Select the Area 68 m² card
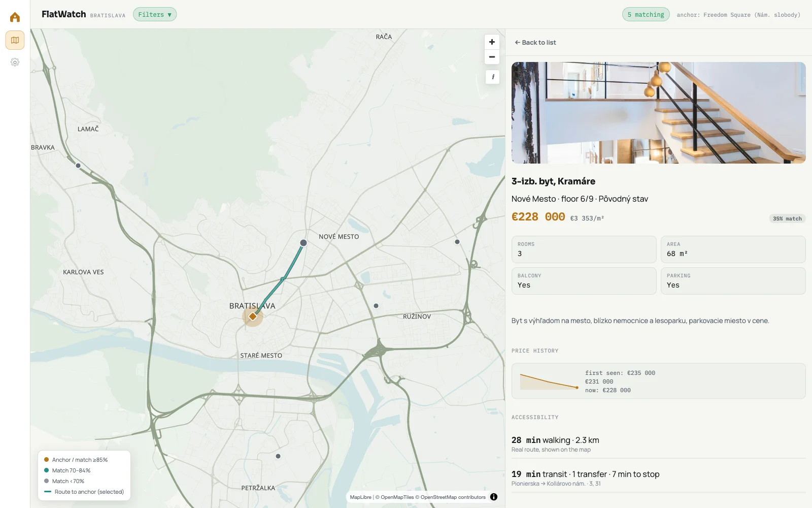The height and width of the screenshot is (508, 812). pyautogui.click(x=733, y=249)
